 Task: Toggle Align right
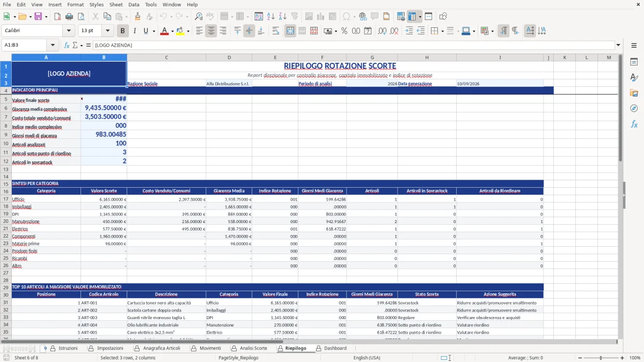(223, 31)
